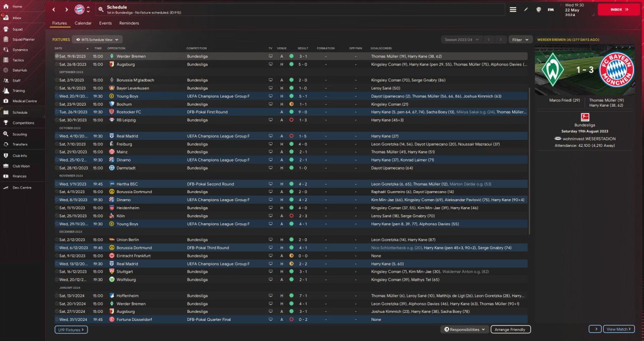Image resolution: width=644 pixels, height=341 pixels.
Task: Toggle selection circle for Sat 7/10/2023 row
Action: [57, 144]
